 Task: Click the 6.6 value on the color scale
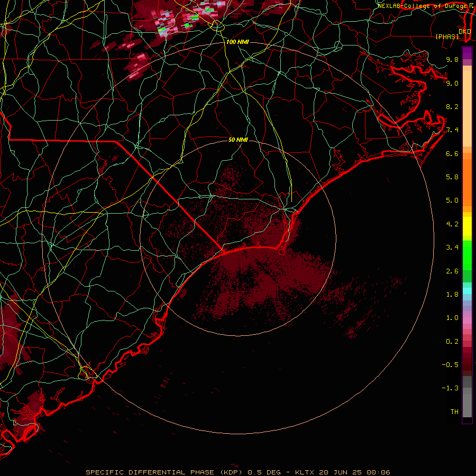pos(452,153)
